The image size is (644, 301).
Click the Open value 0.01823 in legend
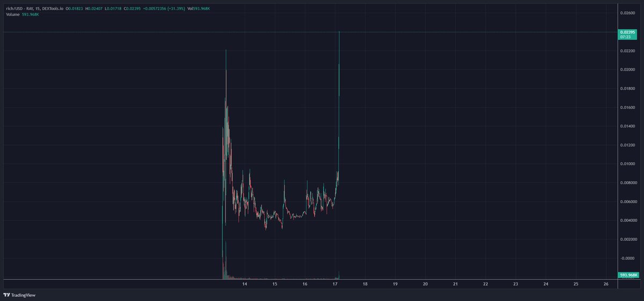76,9
